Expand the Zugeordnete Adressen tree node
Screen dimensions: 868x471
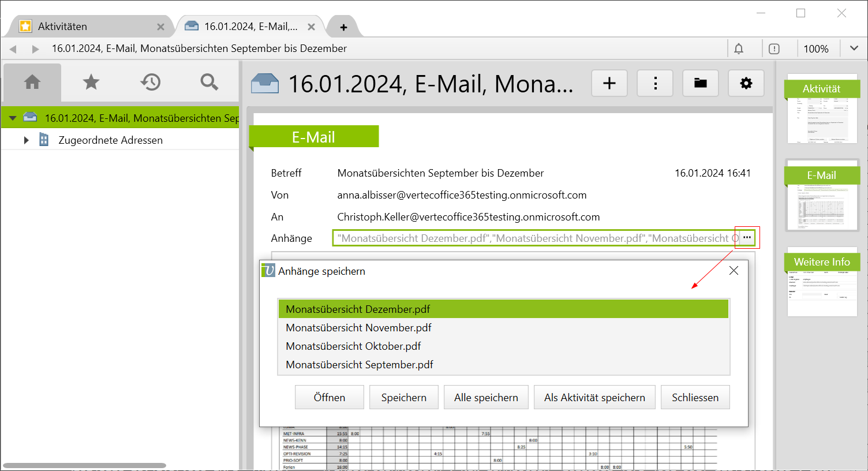(26, 140)
